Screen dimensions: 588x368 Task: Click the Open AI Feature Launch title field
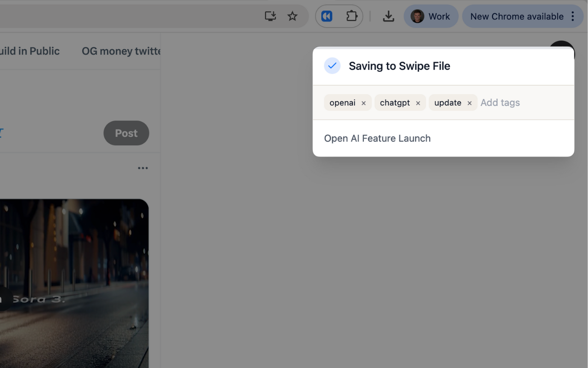[x=443, y=138]
